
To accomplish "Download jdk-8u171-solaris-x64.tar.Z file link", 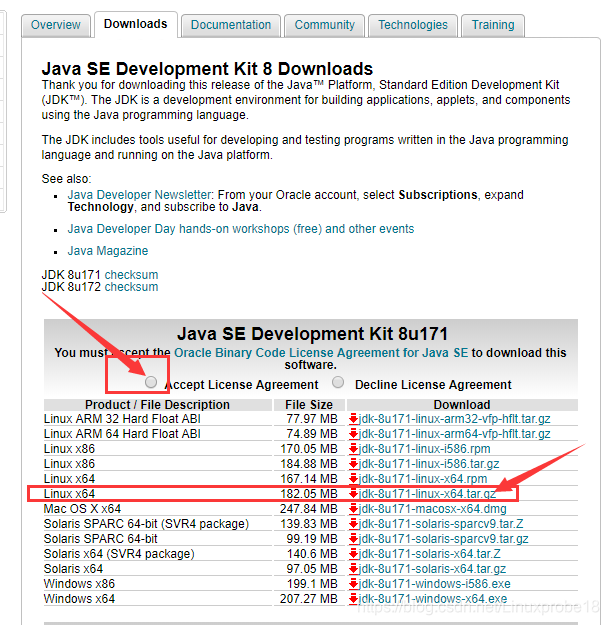I will tap(430, 554).
